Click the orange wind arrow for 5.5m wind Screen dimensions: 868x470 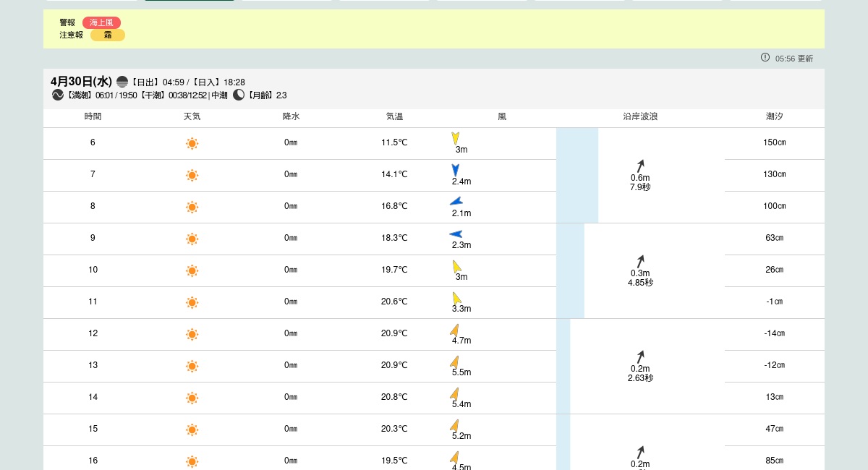click(454, 362)
